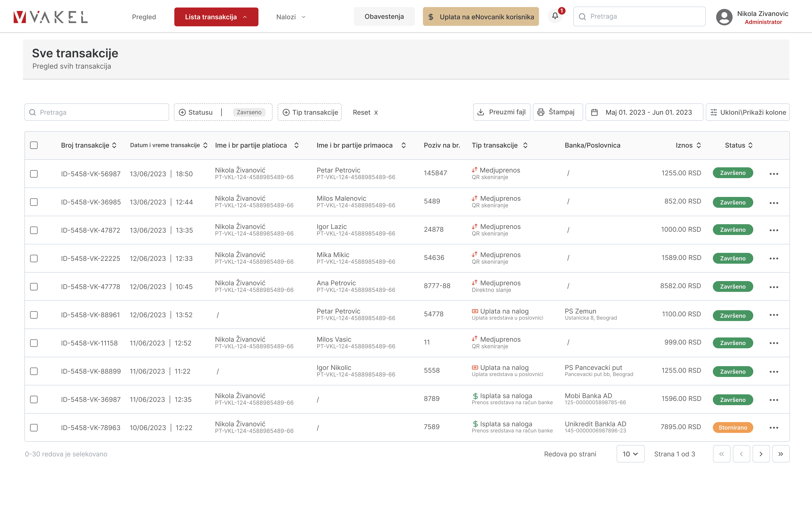812x525 pixels.
Task: Jump to the last page
Action: point(781,454)
